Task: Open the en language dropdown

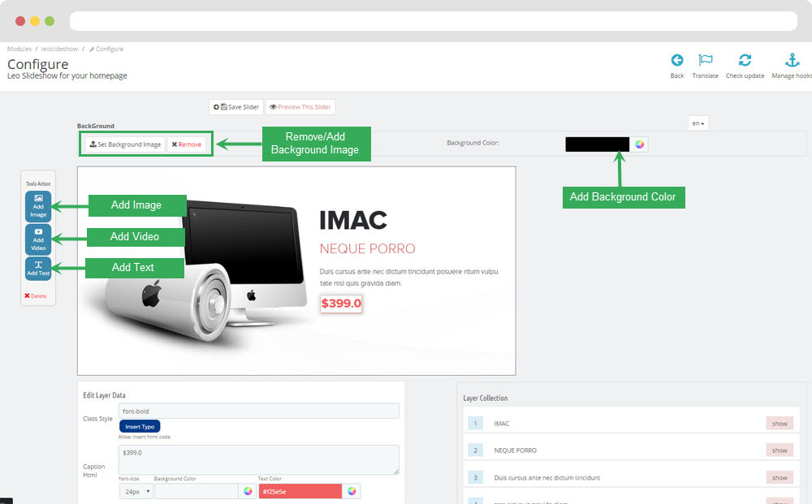Action: pos(698,123)
